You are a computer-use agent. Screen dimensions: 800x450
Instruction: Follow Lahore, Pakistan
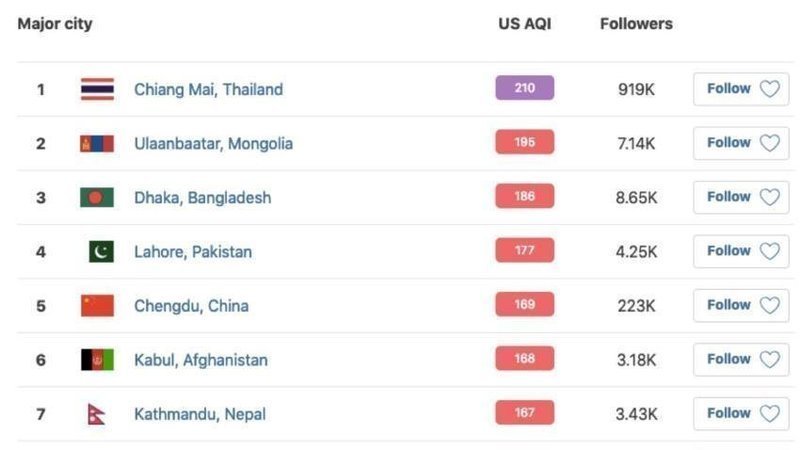point(741,251)
